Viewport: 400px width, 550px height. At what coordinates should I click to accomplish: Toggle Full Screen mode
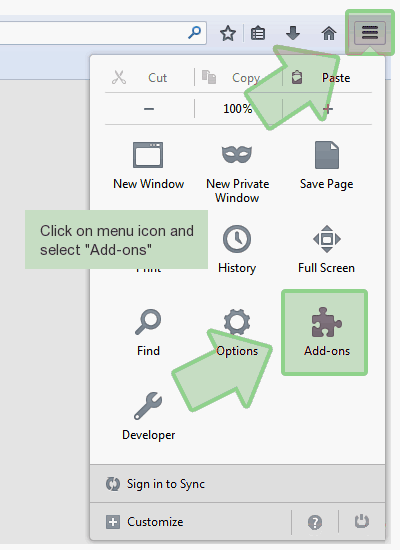(327, 249)
